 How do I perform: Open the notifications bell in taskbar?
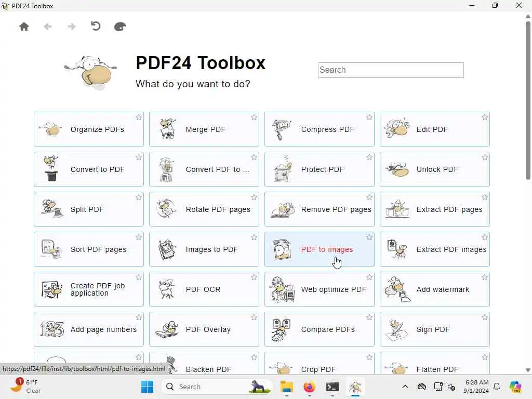point(497,387)
